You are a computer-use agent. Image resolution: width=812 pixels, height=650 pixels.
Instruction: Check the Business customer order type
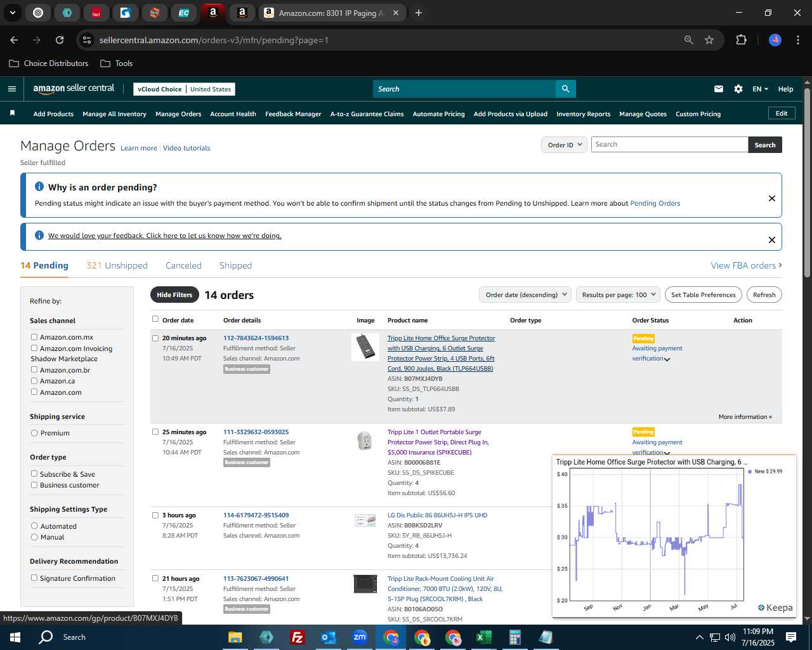(x=34, y=485)
